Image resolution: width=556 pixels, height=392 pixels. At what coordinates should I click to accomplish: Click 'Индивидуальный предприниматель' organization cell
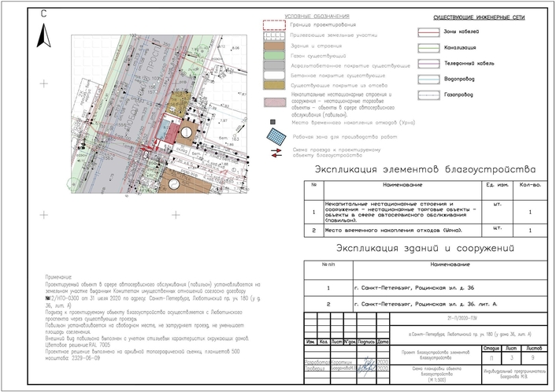pyautogui.click(x=514, y=374)
